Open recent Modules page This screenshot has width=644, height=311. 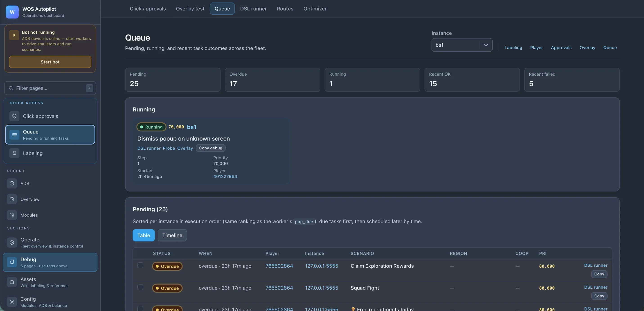point(50,215)
